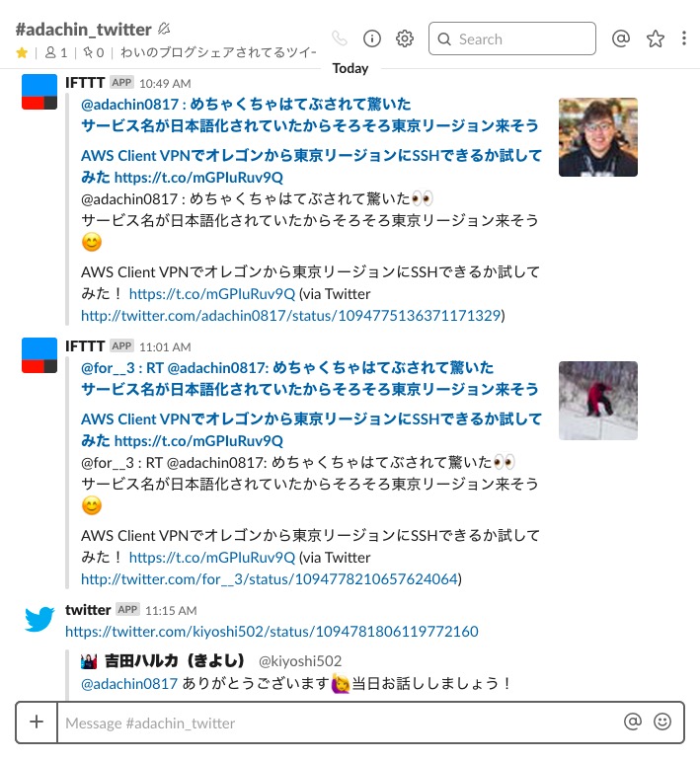The width and height of the screenshot is (700, 761).
Task: Open adachin0817 tweet status link
Action: [291, 316]
